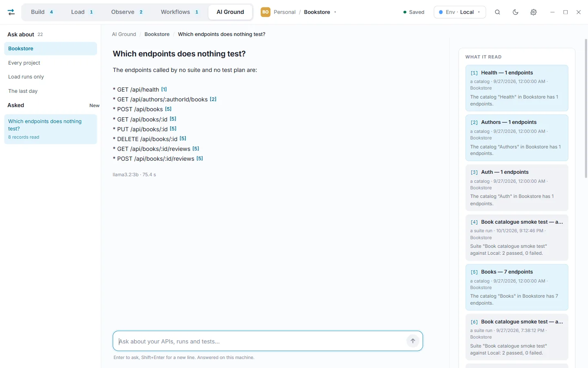Screen dimensions: 588x368
Task: Switch to the Workflows tab
Action: 180,12
